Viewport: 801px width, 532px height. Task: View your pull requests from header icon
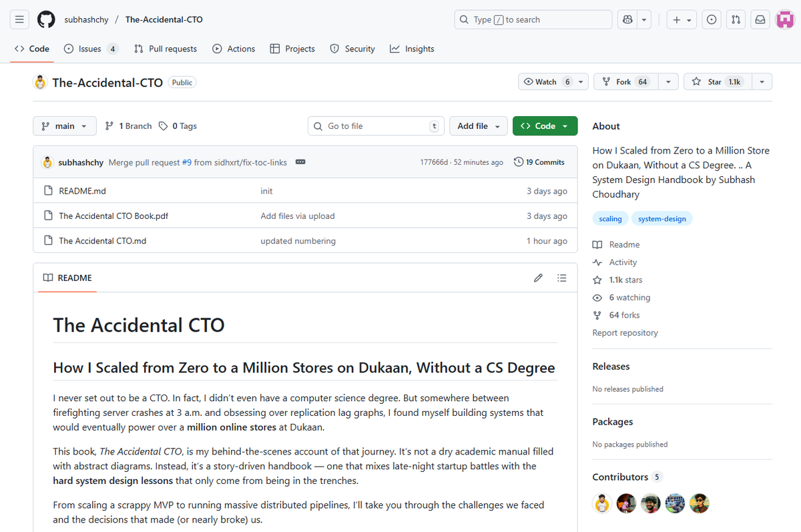[736, 20]
